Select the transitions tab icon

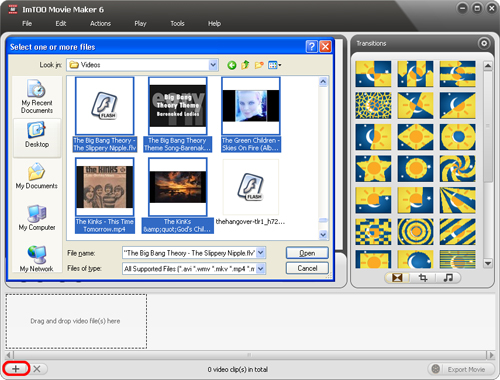[397, 278]
